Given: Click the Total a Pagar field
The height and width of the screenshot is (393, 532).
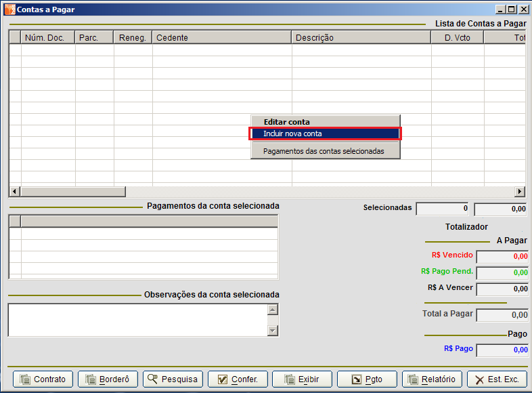Looking at the screenshot, I should tap(502, 315).
